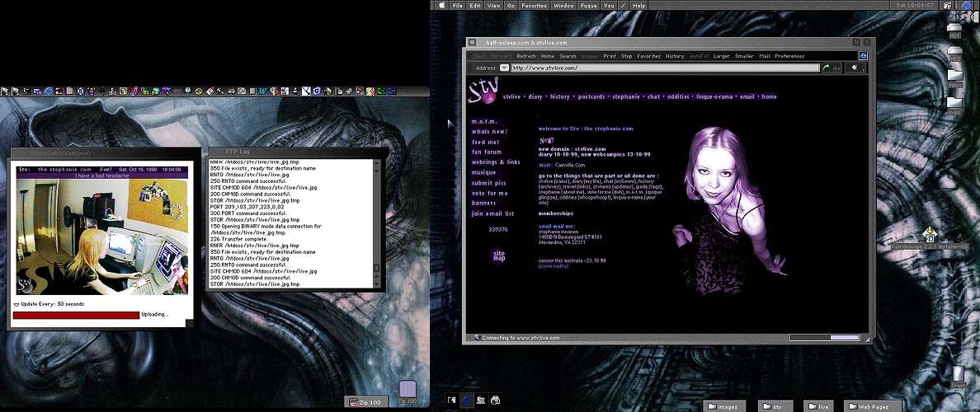Click the site map icon on webpage

(x=498, y=255)
